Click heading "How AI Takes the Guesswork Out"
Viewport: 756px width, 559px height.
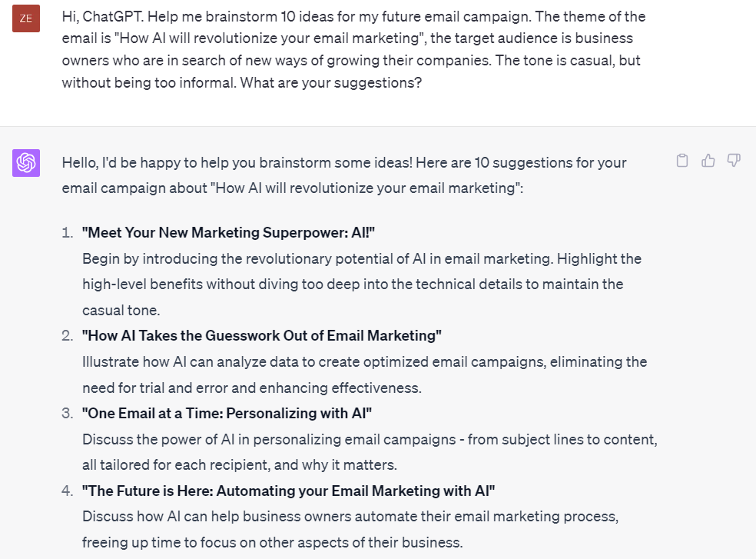tap(262, 335)
